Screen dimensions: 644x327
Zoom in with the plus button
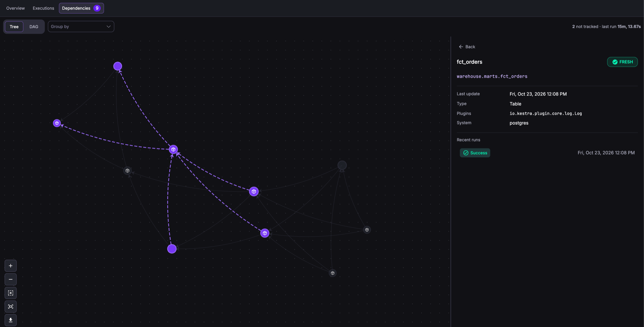tap(11, 266)
